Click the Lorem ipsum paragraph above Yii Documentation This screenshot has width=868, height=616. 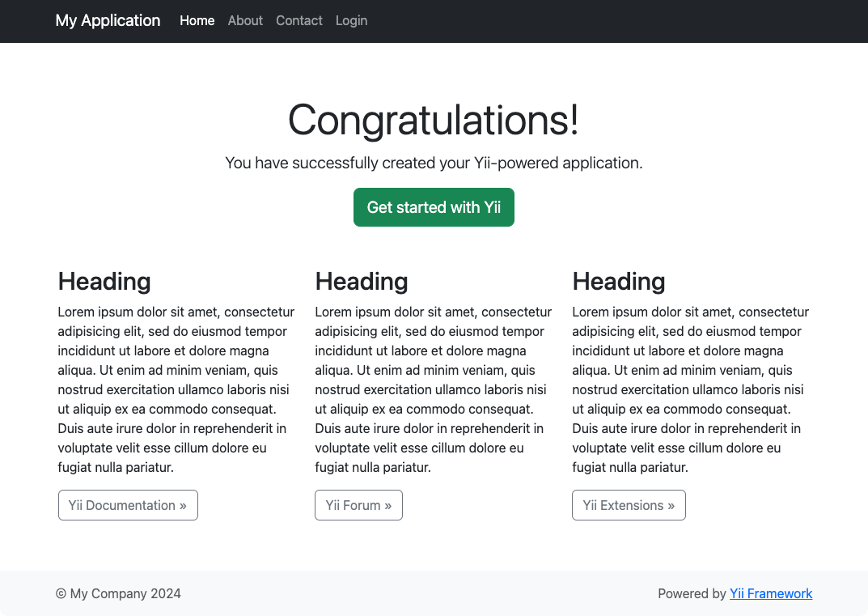(176, 389)
